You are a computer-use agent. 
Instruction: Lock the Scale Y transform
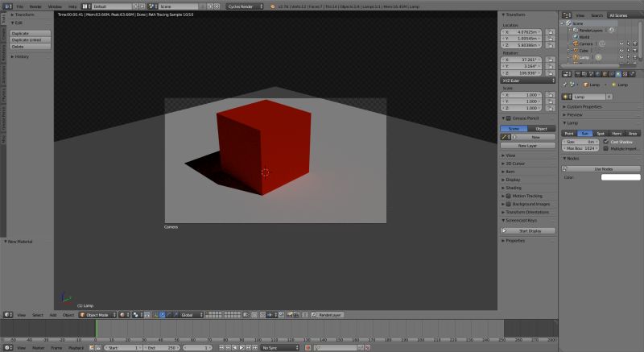tap(551, 101)
